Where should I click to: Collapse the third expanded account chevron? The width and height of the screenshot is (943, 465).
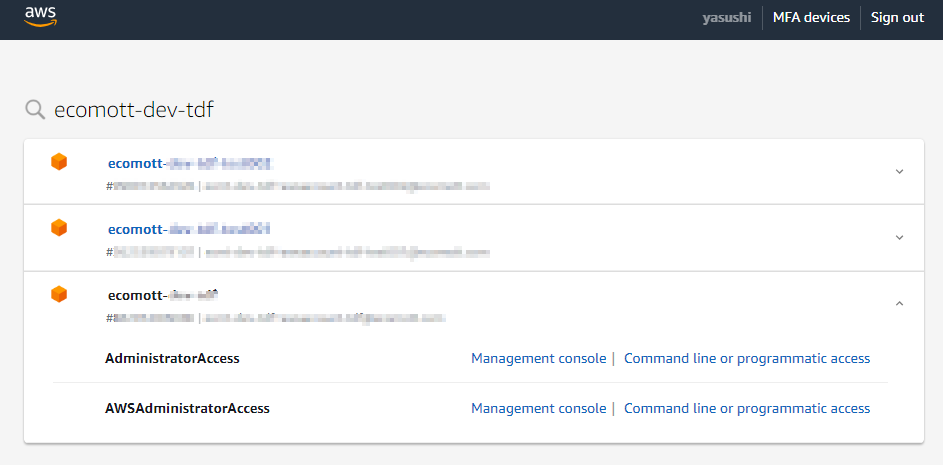[x=900, y=304]
